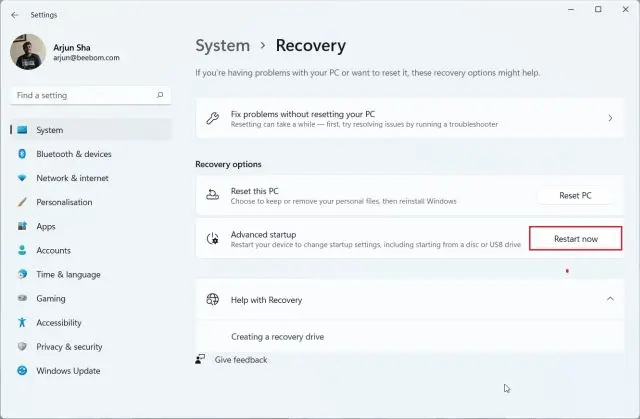Viewport: 640px width, 419px height.
Task: Click the Gaming controller icon
Action: [22, 298]
